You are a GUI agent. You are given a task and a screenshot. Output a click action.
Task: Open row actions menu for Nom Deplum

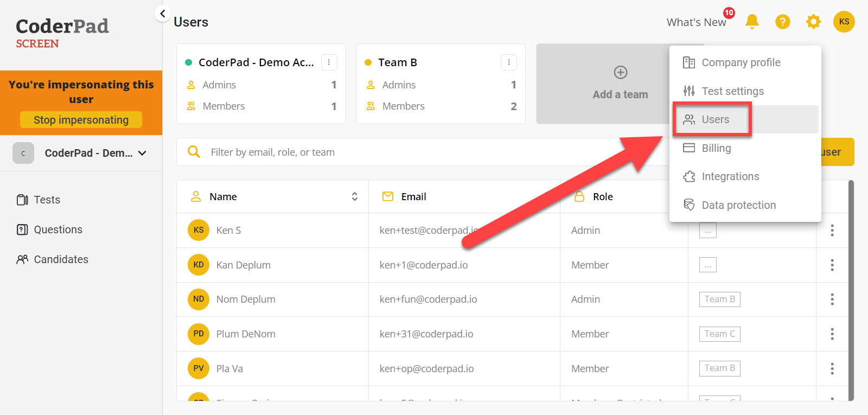832,299
